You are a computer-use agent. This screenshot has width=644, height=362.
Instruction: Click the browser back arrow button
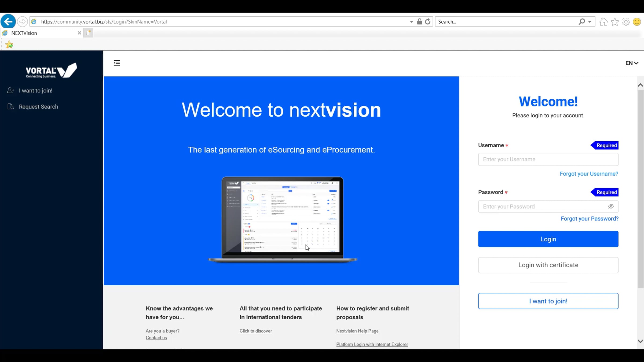(8, 21)
